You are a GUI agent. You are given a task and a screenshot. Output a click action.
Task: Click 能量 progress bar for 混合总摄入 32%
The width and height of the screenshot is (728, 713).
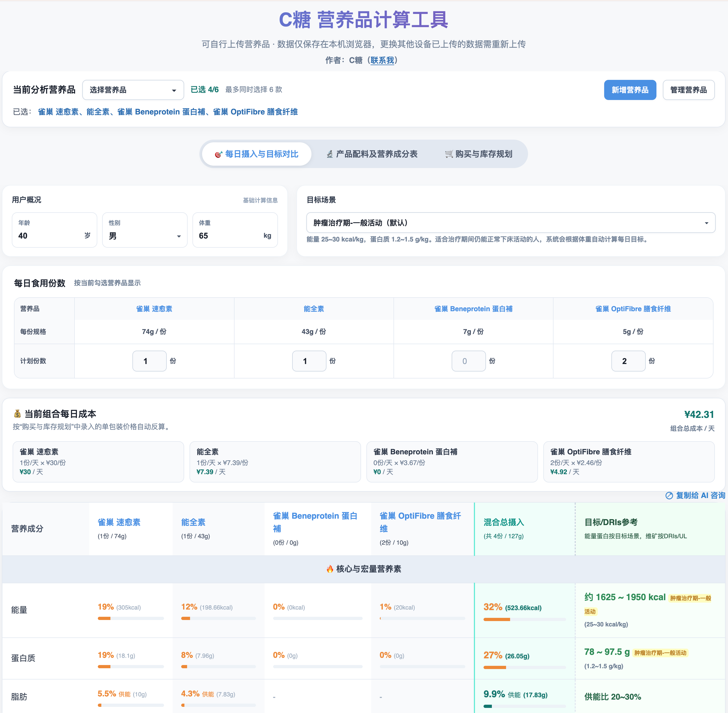(x=524, y=619)
